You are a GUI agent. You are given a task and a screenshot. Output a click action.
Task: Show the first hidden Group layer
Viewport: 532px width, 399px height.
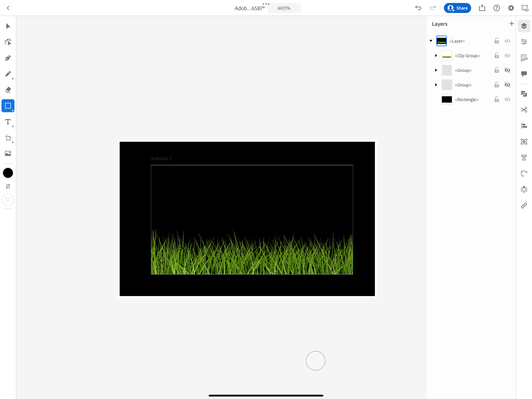tap(507, 70)
